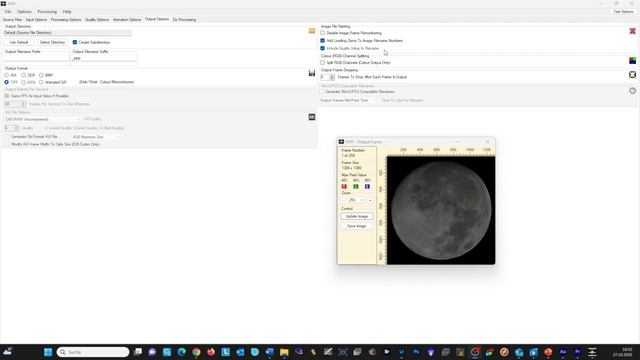The height and width of the screenshot is (360, 640).
Task: Click the RGB colour icon beside Channel Splitting
Action: pos(632,60)
